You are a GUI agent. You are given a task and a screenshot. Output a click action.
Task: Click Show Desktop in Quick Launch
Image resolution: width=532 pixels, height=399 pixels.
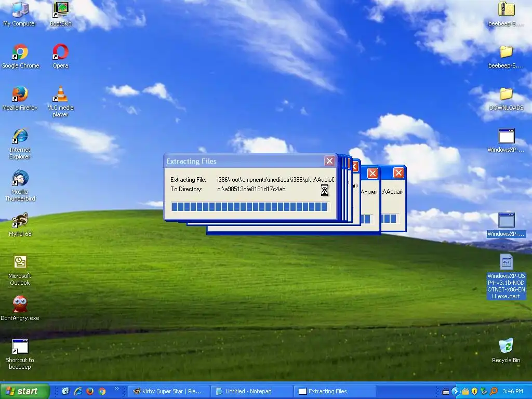point(65,391)
